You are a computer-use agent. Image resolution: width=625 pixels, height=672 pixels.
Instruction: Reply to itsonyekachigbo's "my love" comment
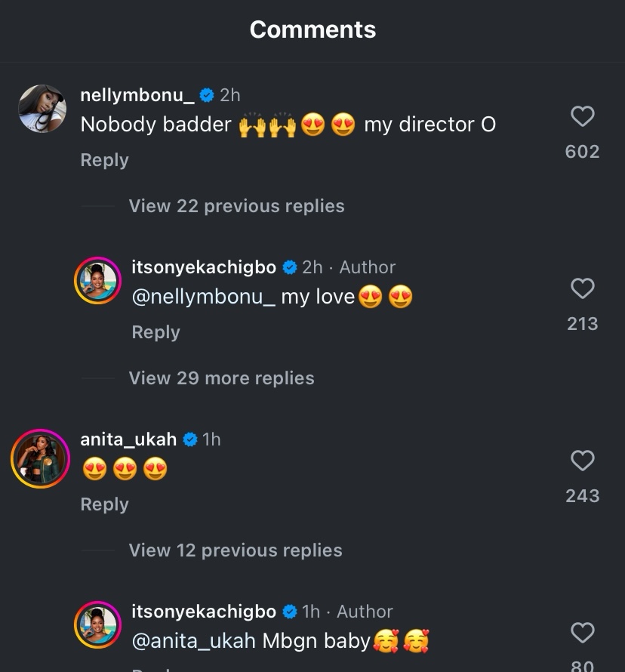[155, 332]
